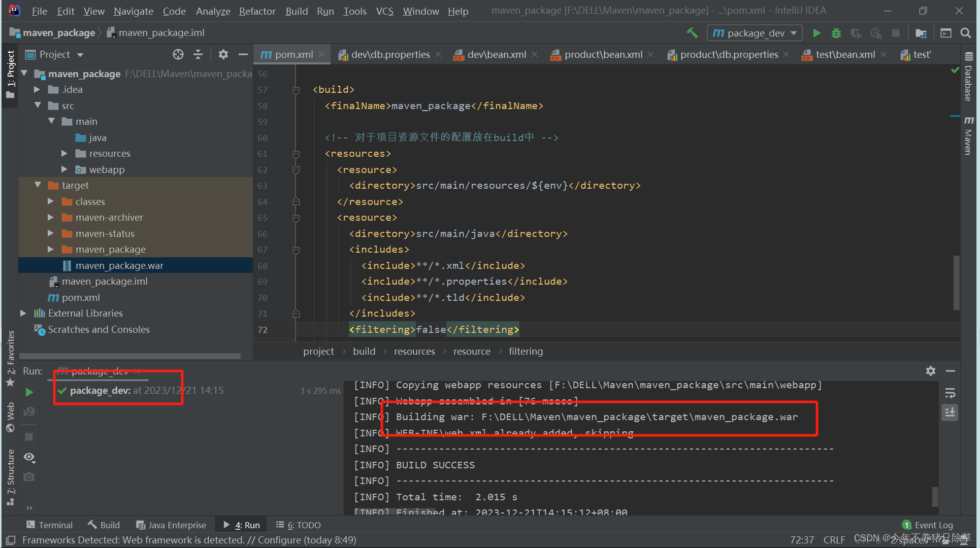Image resolution: width=980 pixels, height=548 pixels.
Task: Open the File menu
Action: coord(39,11)
